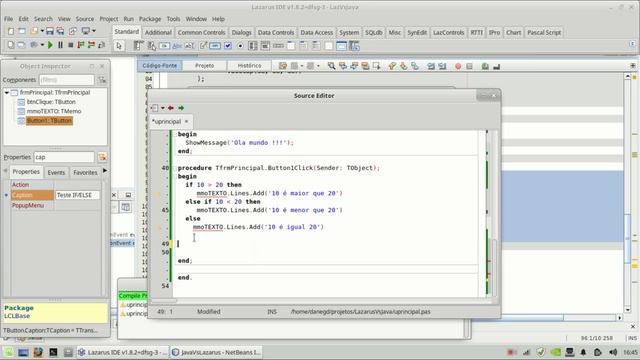
Task: Pick the TToggleBox component icon
Action: (x=215, y=46)
